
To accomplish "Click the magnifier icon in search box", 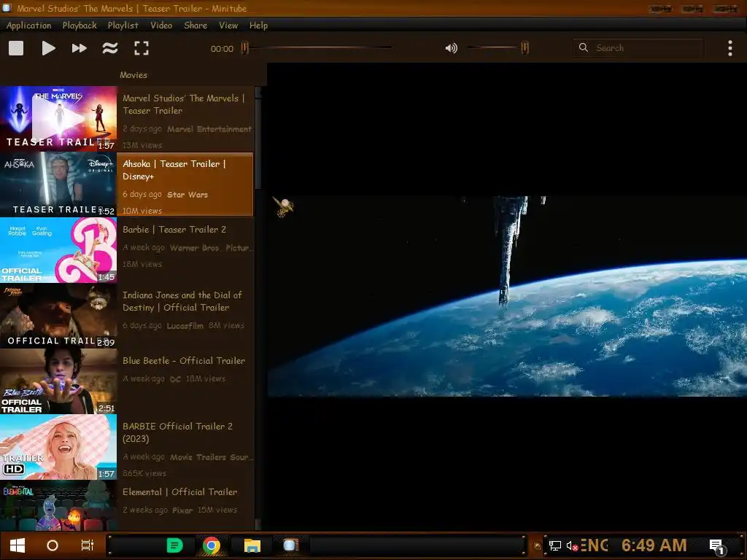I will (583, 47).
